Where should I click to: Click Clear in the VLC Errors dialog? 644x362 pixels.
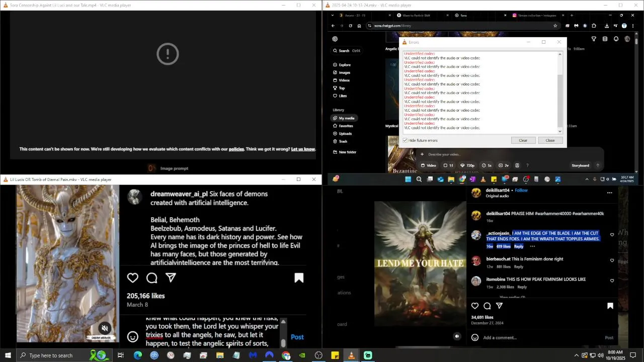(x=523, y=140)
